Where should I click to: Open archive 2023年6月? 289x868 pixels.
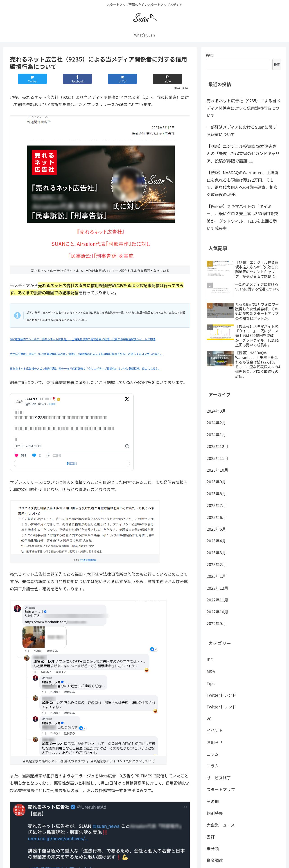tap(216, 517)
